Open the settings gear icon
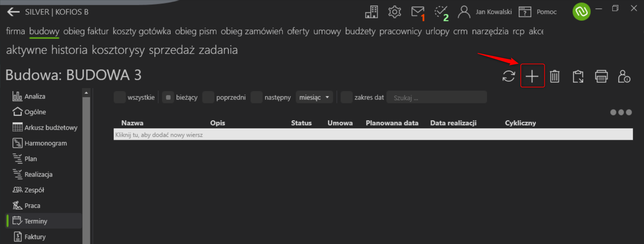Image resolution: width=644 pixels, height=244 pixels. pyautogui.click(x=394, y=12)
